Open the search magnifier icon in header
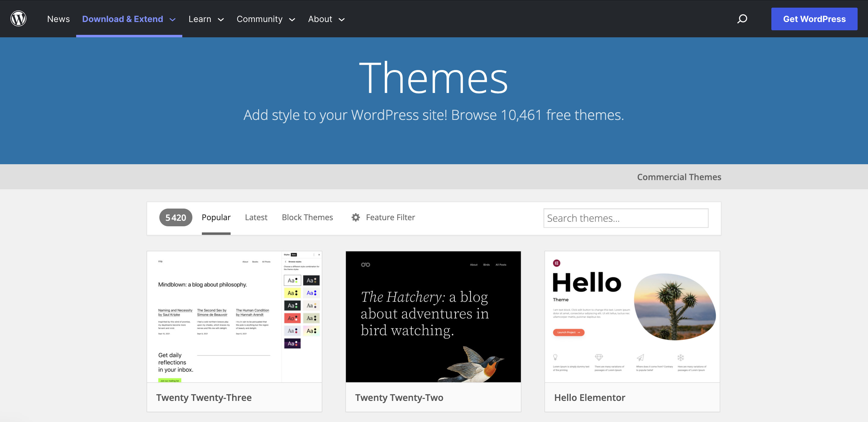 click(742, 19)
